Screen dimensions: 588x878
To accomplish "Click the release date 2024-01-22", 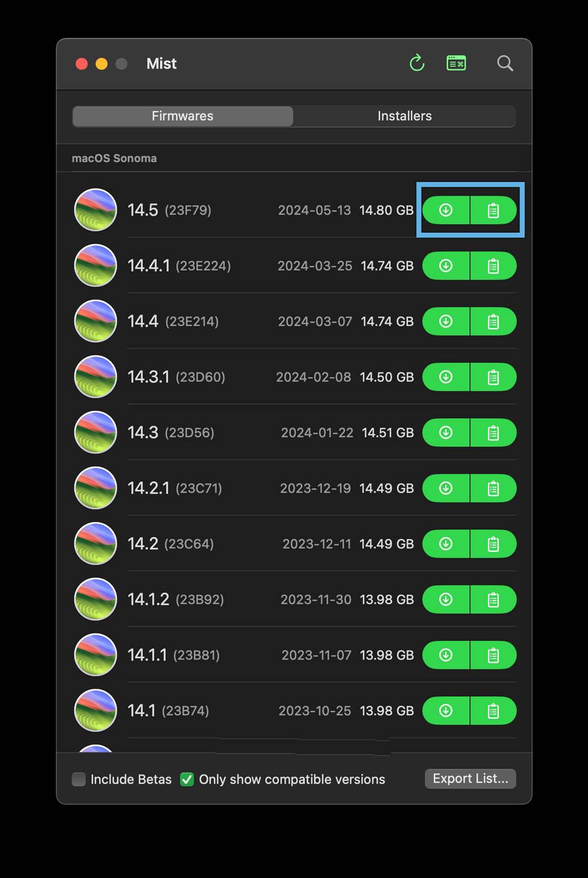I will tap(318, 432).
